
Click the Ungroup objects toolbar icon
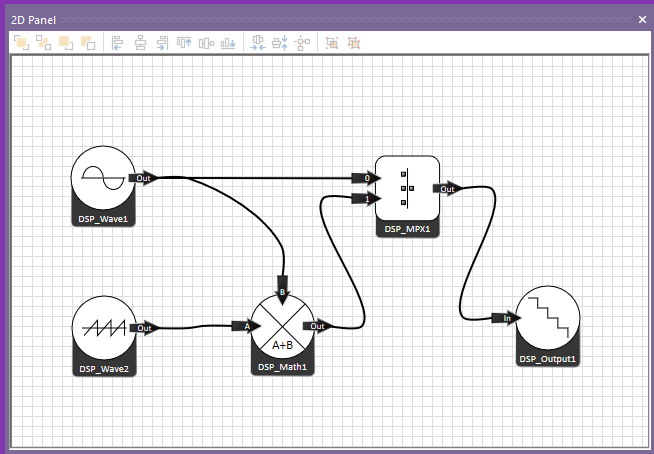354,42
